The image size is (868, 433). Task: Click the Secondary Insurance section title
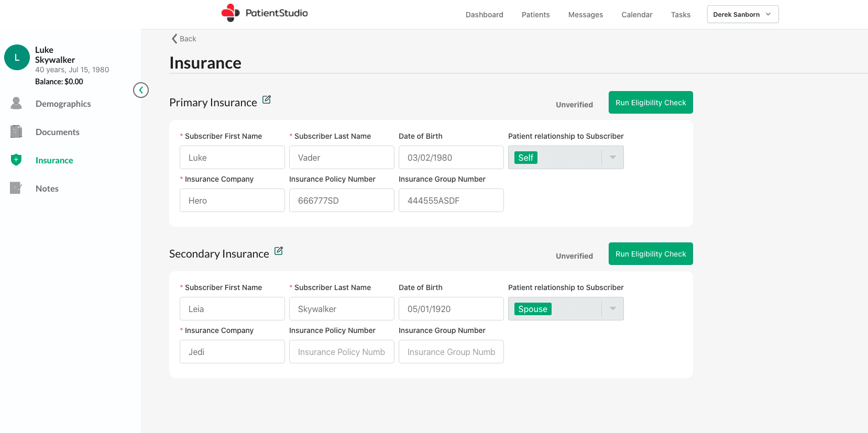pos(219,254)
